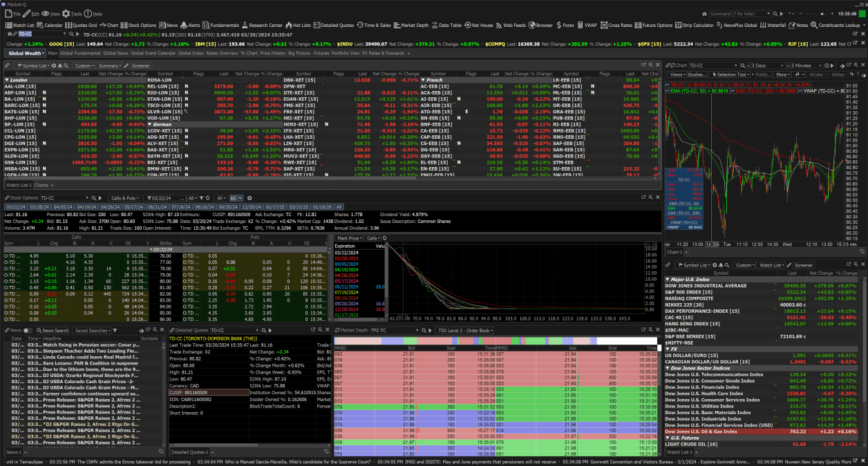
Task: Select the Clients tab below watch list
Action: click(41, 185)
